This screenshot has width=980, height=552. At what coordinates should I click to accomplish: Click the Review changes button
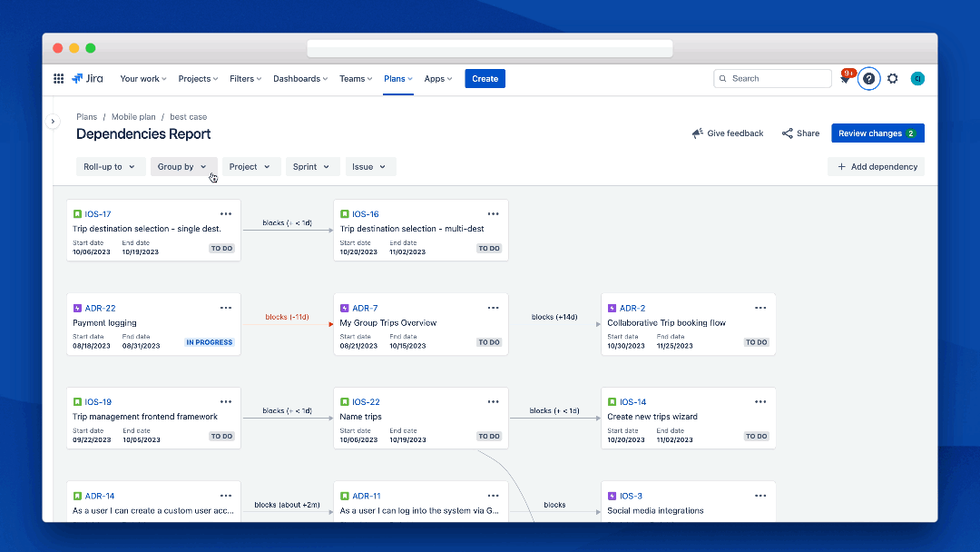(877, 133)
